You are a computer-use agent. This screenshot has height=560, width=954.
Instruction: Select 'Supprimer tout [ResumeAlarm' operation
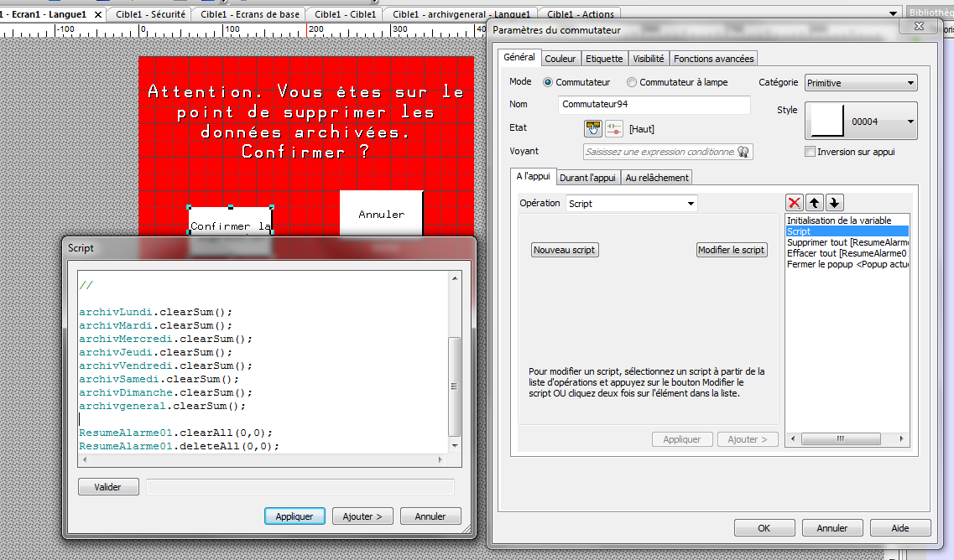tap(847, 242)
